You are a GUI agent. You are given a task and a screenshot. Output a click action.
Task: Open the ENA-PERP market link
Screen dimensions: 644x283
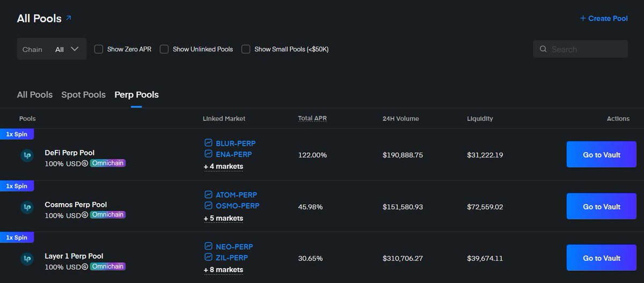234,154
